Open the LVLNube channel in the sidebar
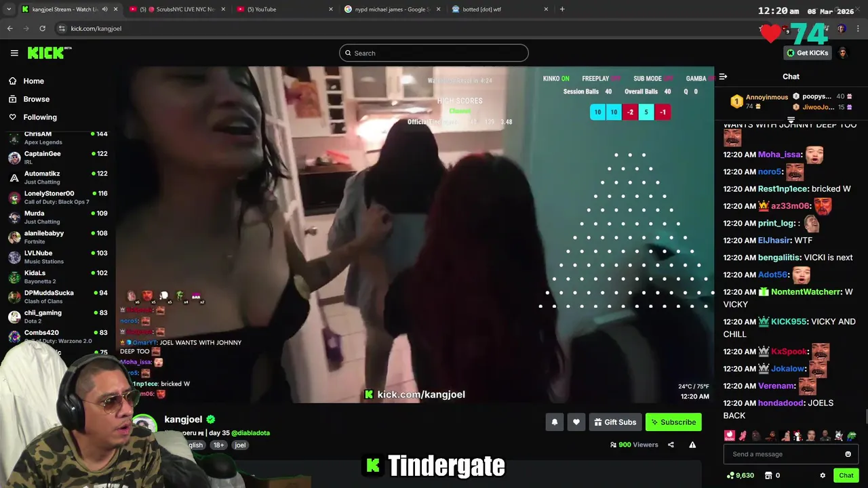Viewport: 868px width, 488px height. tap(58, 257)
